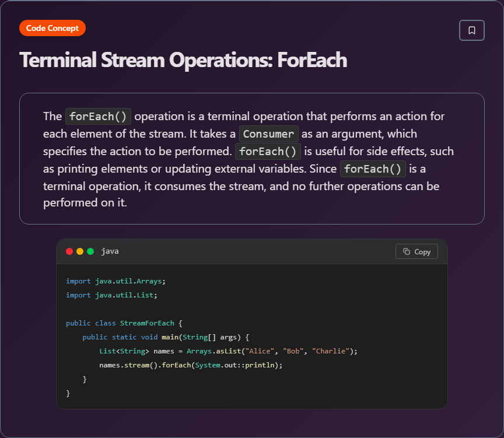Viewport: 504px width, 438px height.
Task: Click the bookmark icon button
Action: tap(471, 30)
